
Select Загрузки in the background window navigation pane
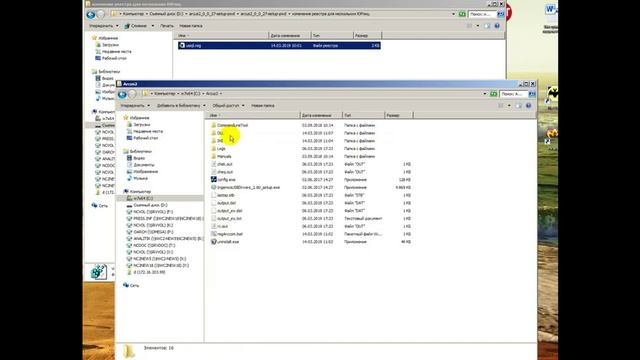[111, 45]
